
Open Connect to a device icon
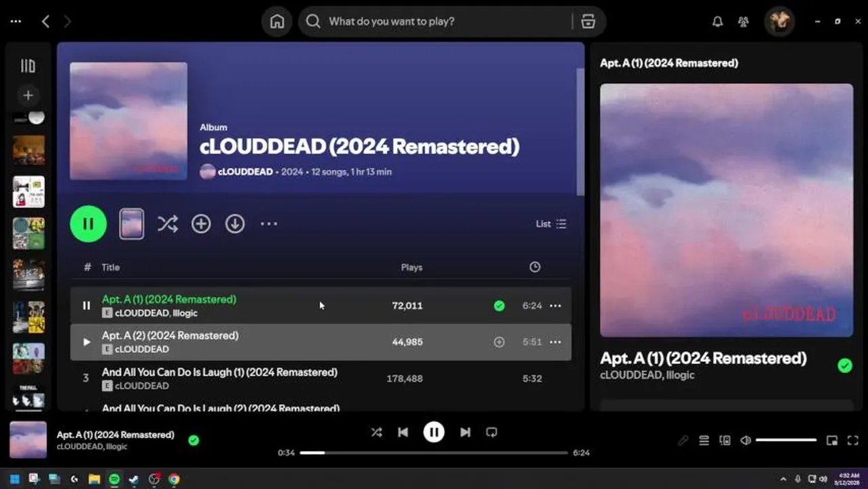[x=725, y=440]
